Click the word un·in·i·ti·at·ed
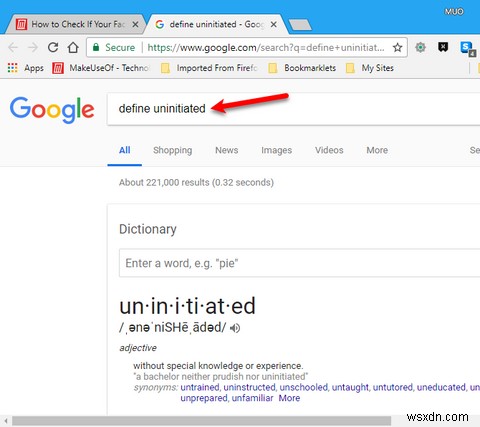Screen dimensions: 480x427 (187, 306)
